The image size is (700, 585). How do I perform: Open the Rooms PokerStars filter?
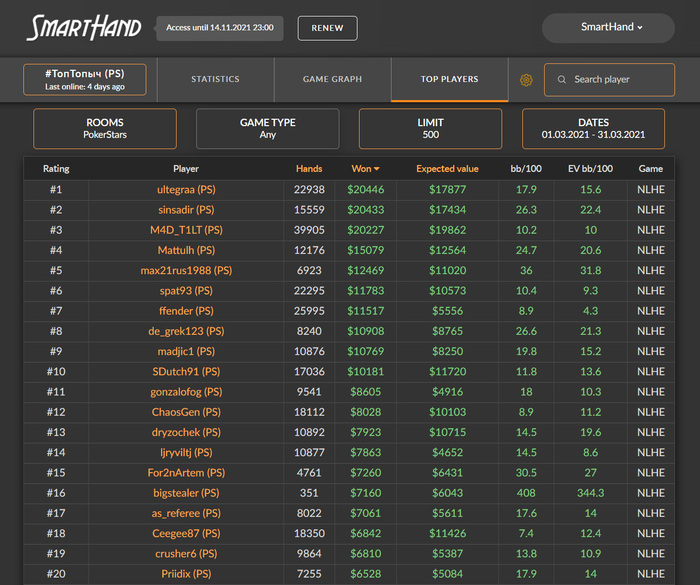105,129
